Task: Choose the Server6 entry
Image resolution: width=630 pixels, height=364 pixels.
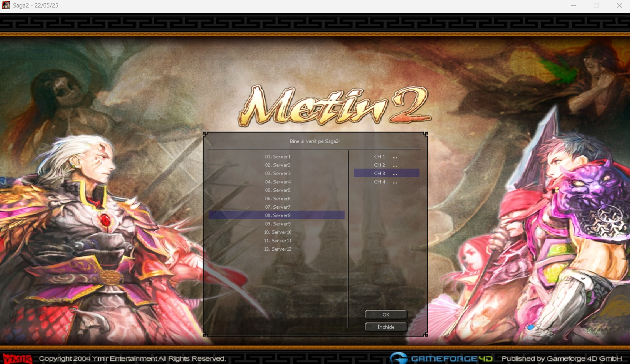Action: (x=277, y=199)
